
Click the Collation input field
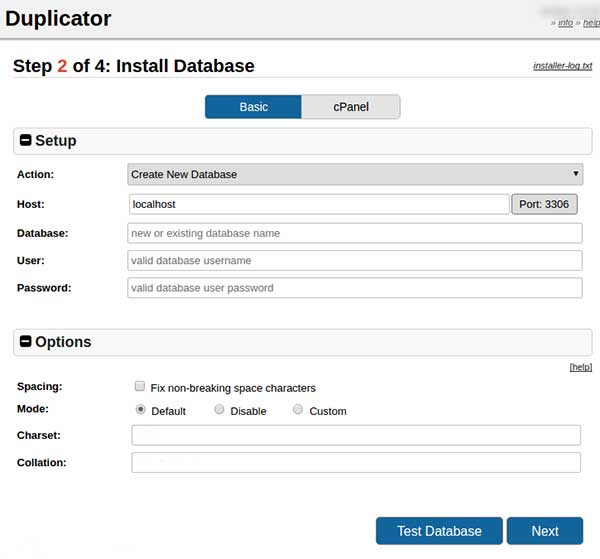356,463
